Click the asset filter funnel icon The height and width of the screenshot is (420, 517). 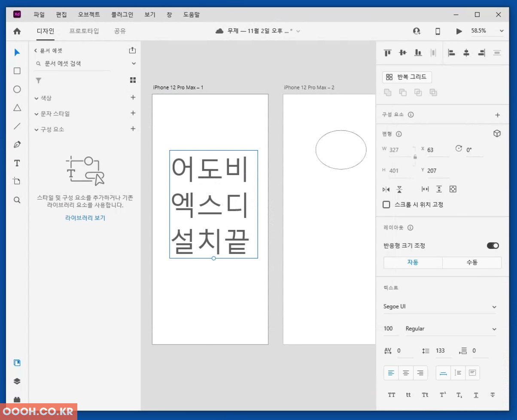pyautogui.click(x=39, y=80)
